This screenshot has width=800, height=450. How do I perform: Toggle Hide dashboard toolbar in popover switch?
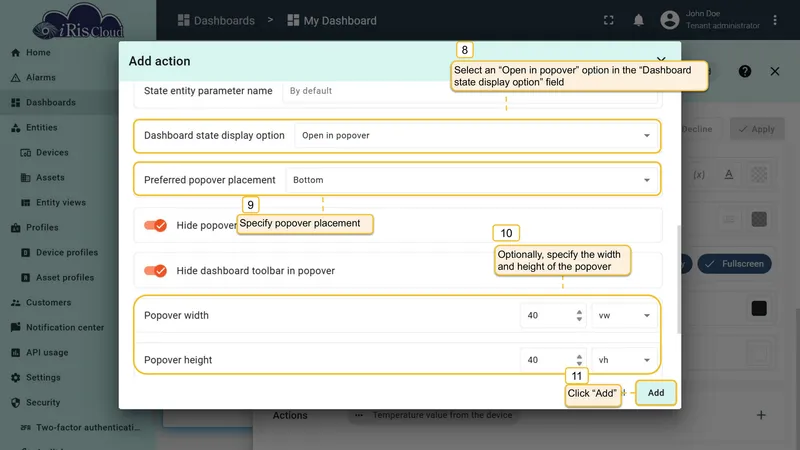coord(155,270)
